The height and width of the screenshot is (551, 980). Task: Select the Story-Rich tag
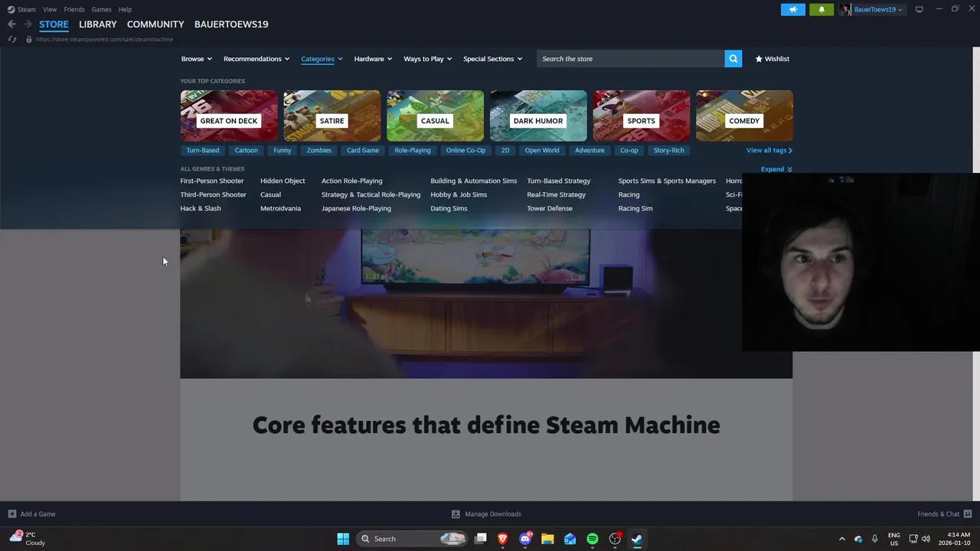click(x=669, y=151)
